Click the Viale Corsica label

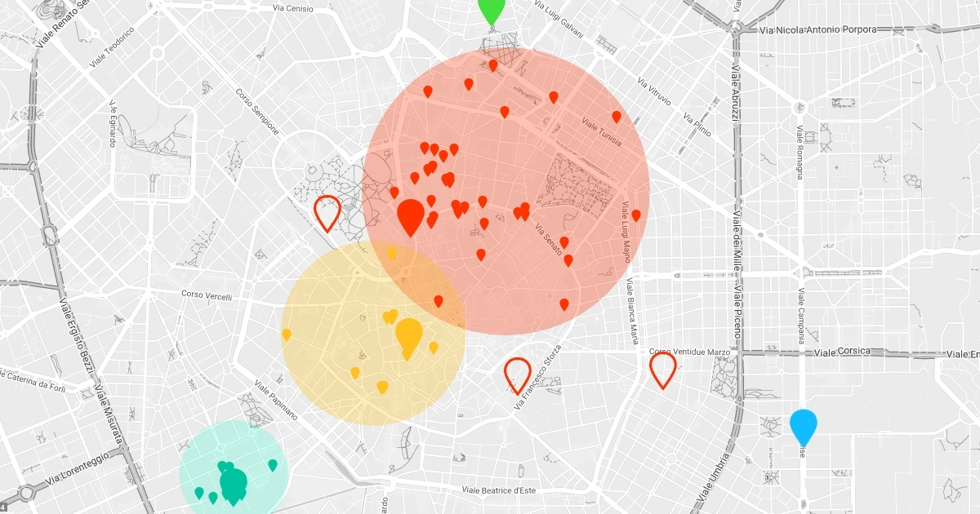(843, 352)
